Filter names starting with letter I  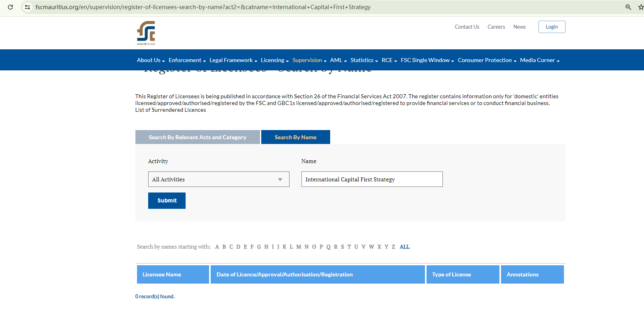click(x=273, y=247)
